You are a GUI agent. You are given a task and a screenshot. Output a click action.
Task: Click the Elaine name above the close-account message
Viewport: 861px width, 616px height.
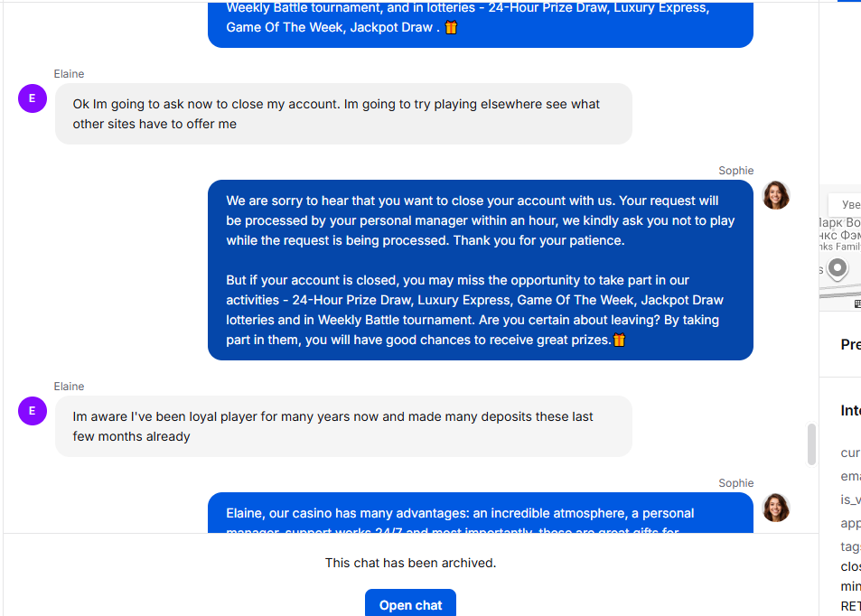[x=69, y=74]
